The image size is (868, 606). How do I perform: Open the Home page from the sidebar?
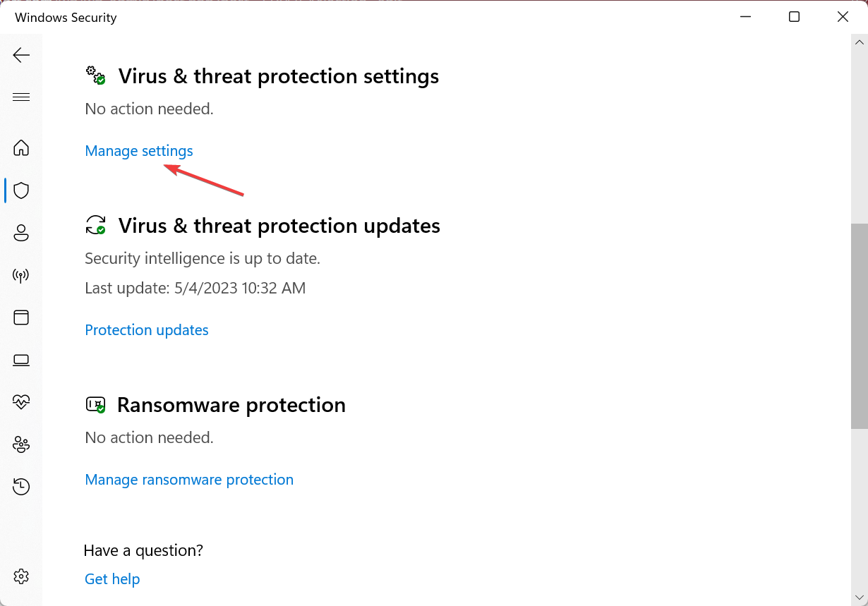coord(21,148)
